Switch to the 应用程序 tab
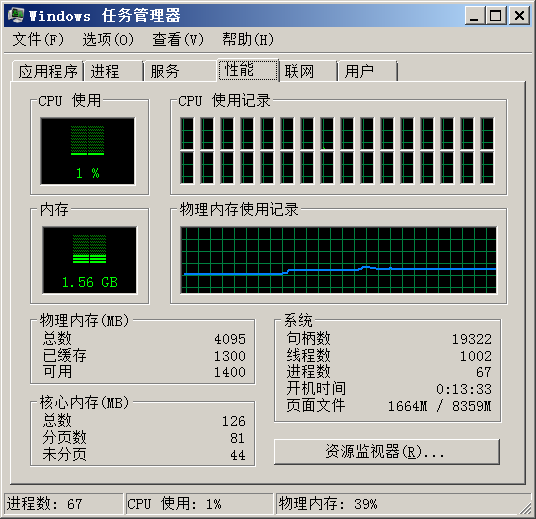Screen dimensions: 536x519 click(x=48, y=71)
